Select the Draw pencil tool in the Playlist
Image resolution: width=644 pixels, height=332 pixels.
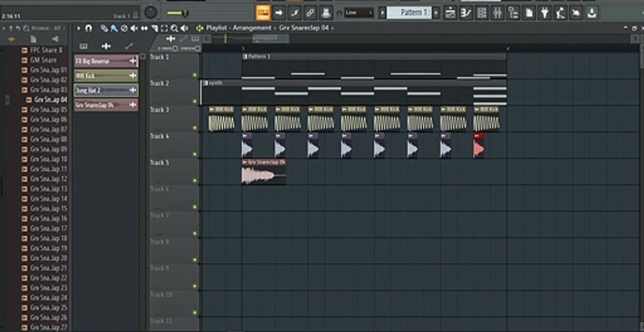tap(105, 28)
